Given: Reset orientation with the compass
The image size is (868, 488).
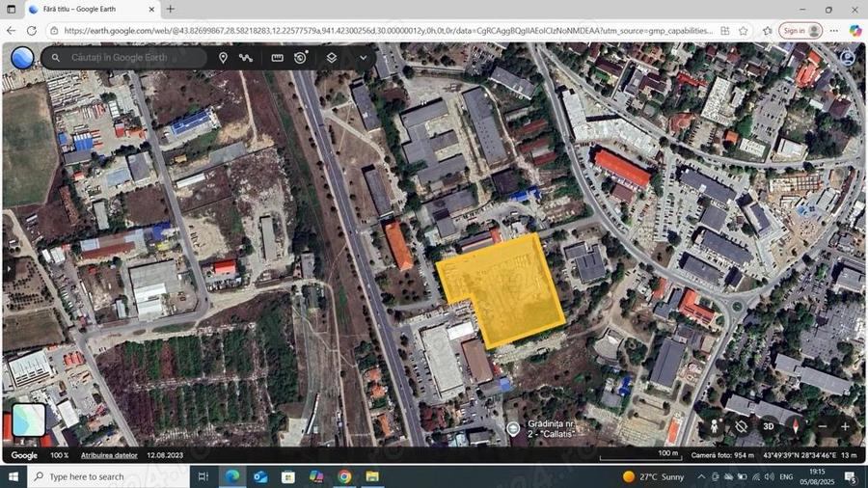Looking at the screenshot, I should coord(796,425).
